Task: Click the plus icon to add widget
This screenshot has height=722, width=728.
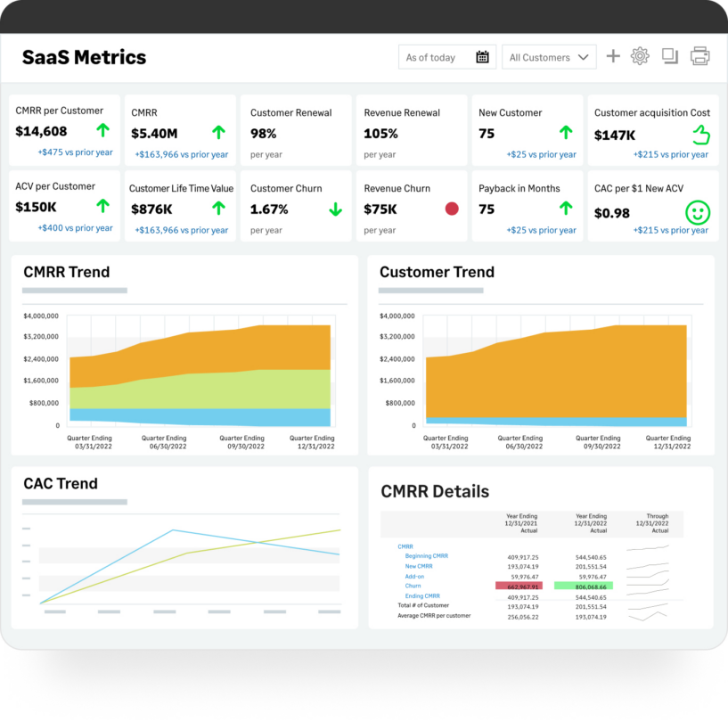Action: (613, 57)
